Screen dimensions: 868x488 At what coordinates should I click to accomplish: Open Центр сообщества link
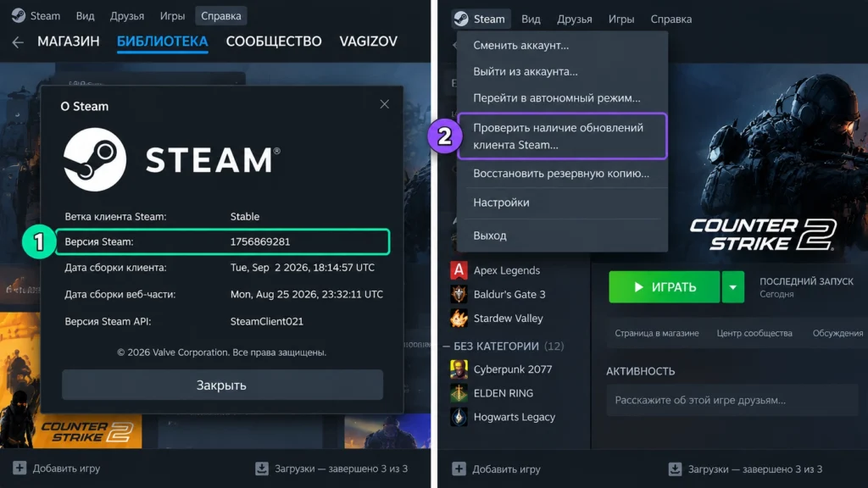pos(754,333)
